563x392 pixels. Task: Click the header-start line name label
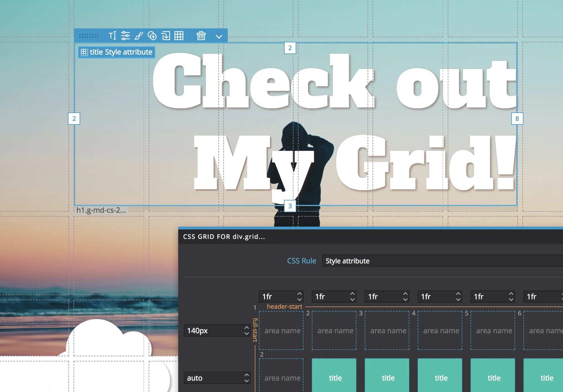tap(284, 307)
